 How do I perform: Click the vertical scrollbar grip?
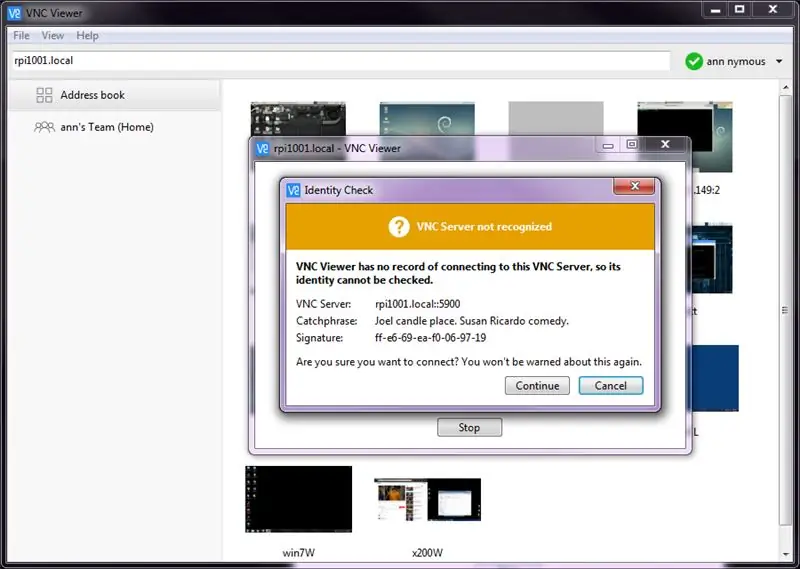click(786, 310)
